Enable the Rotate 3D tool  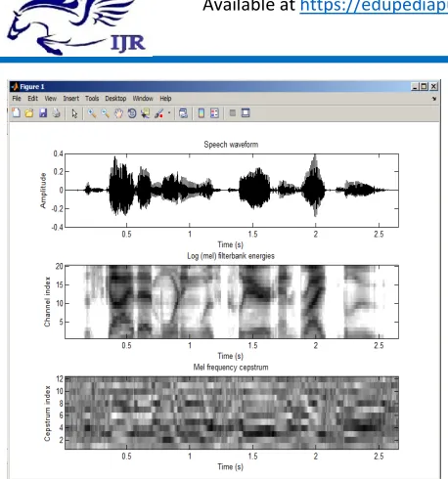132,113
